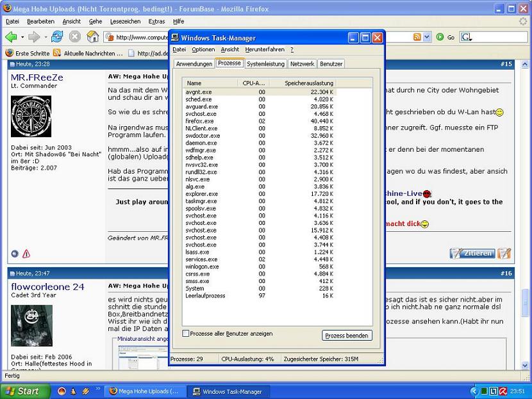Select NLClient.exe process row

point(260,128)
